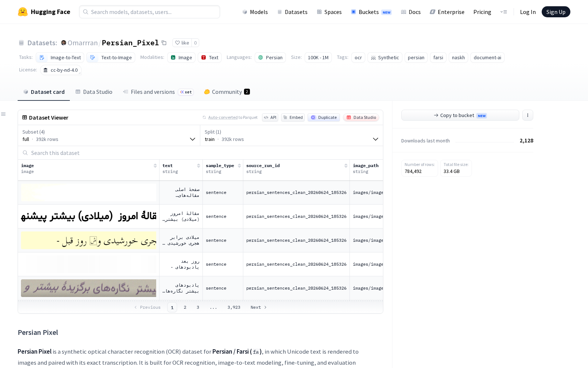This screenshot has height=368, width=588.
Task: Open the Datasets nav item
Action: pyautogui.click(x=292, y=12)
